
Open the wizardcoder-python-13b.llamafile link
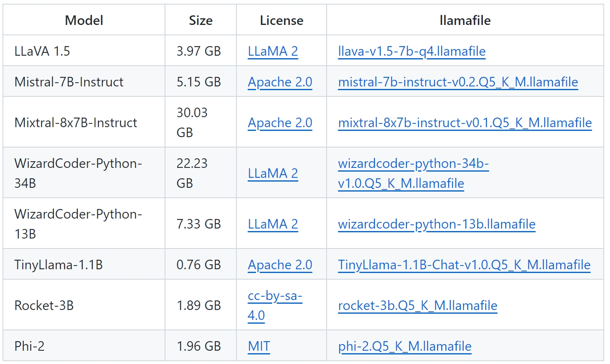tap(437, 224)
